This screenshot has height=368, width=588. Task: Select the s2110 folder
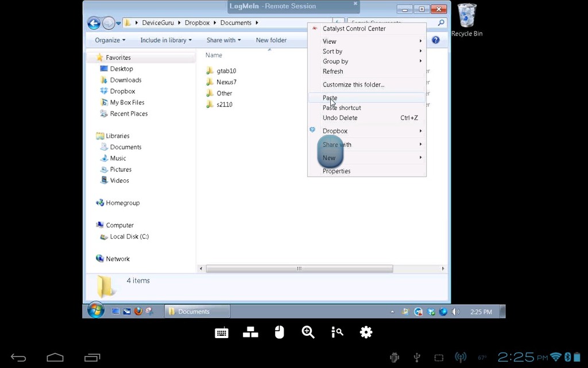click(219, 105)
